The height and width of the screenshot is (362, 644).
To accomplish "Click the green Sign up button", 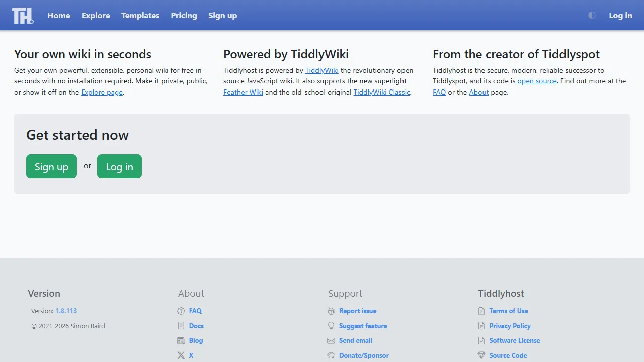I will click(51, 166).
